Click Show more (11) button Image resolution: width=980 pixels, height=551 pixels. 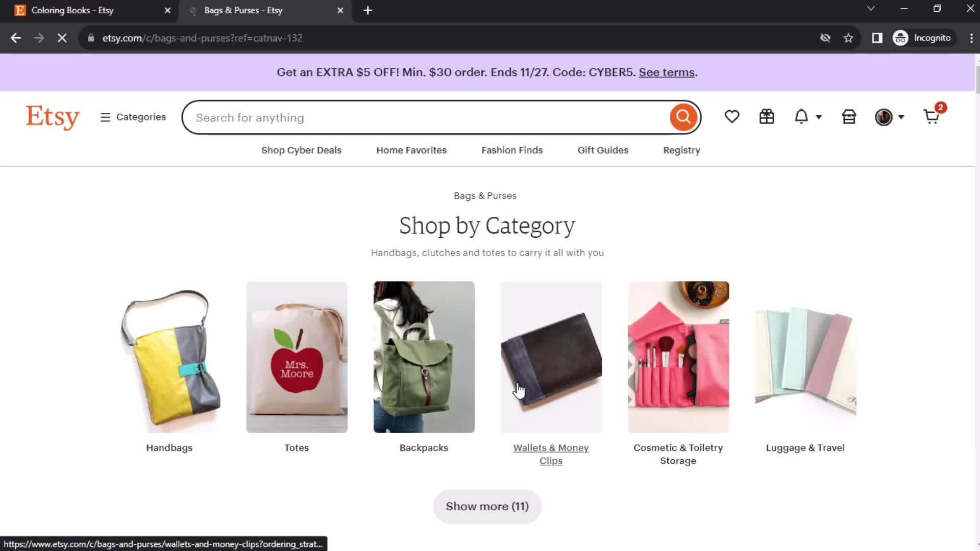pyautogui.click(x=486, y=506)
